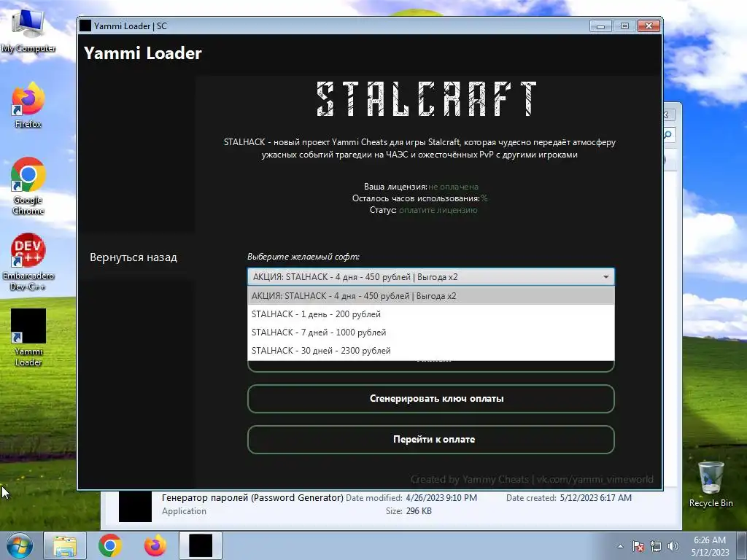Select the АКЦИЯ STALHACK 4 дня 450 рублей option
The image size is (747, 560).
click(x=431, y=296)
